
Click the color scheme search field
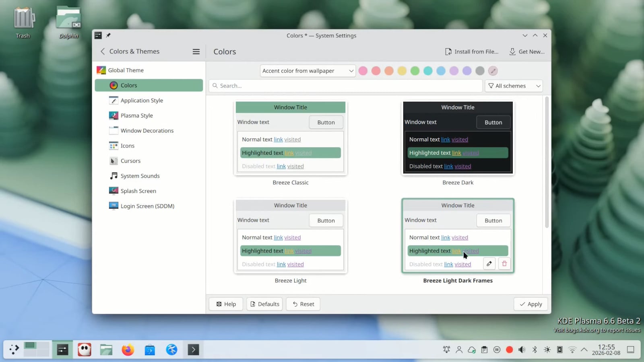point(345,86)
